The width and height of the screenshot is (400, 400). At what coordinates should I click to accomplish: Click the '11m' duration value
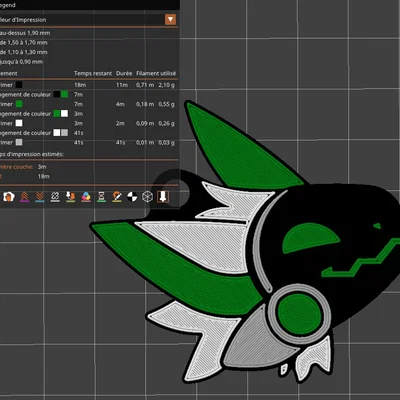(x=122, y=85)
